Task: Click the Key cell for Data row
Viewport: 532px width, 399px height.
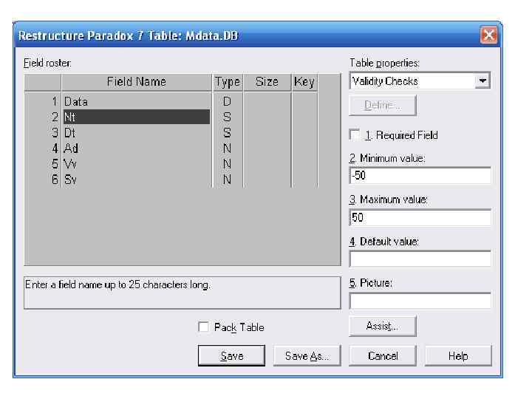Action: click(304, 101)
